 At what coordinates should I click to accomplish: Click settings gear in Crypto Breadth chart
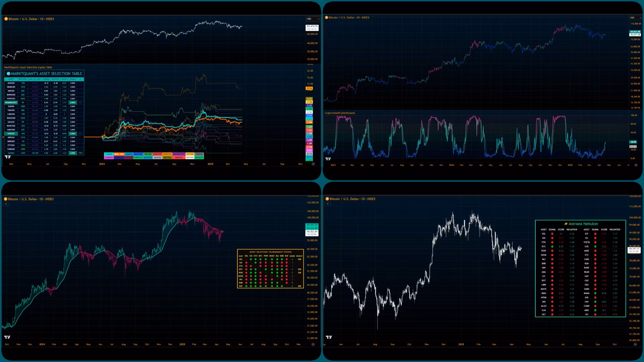[636, 165]
